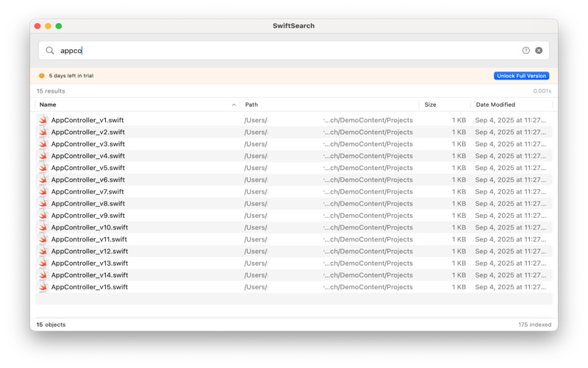Select the Swift icon for AppController_v2.swift
The height and width of the screenshot is (368, 588).
43,132
